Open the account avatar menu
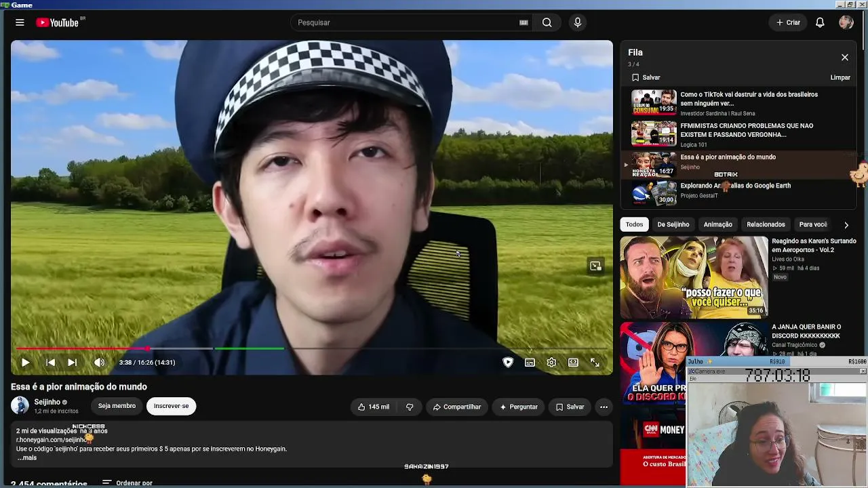This screenshot has height=488, width=868. click(846, 22)
